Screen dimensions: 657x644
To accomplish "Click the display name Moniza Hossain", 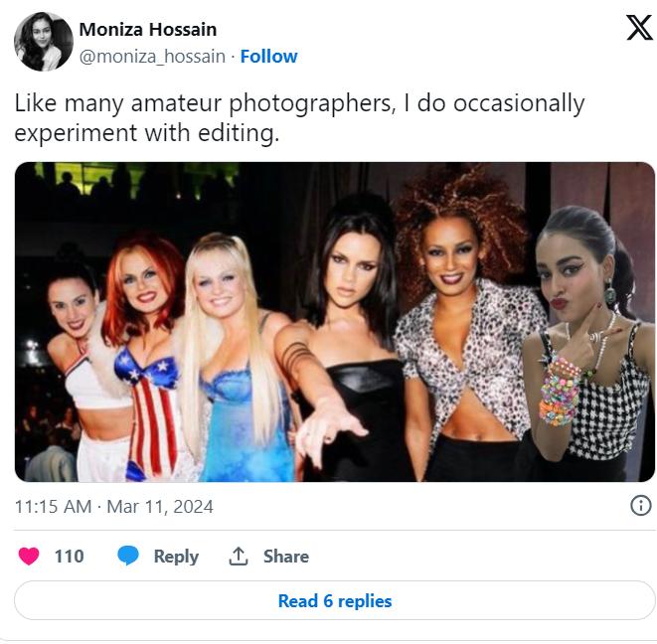I will point(148,29).
